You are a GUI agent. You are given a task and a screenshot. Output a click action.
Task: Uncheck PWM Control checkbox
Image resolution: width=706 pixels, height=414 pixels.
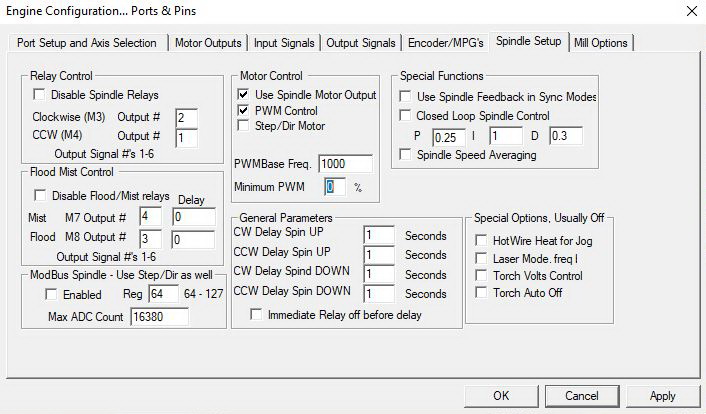tap(243, 110)
